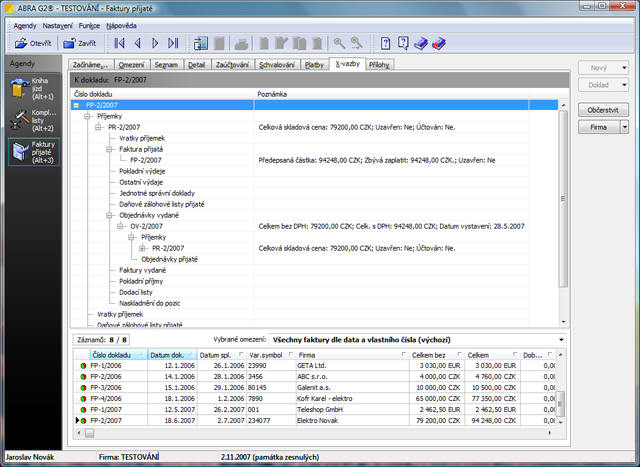Click status dot of row FP-4/2006
The width and height of the screenshot is (640, 467).
point(83,399)
